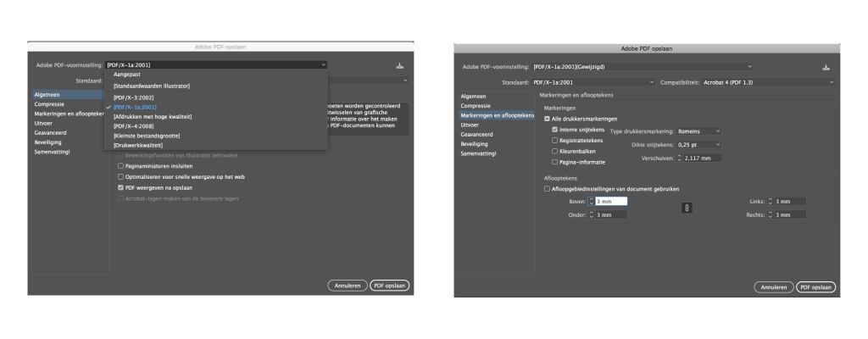The width and height of the screenshot is (868, 339).
Task: Click Annuleren in the Algemeen dialog
Action: click(x=348, y=286)
